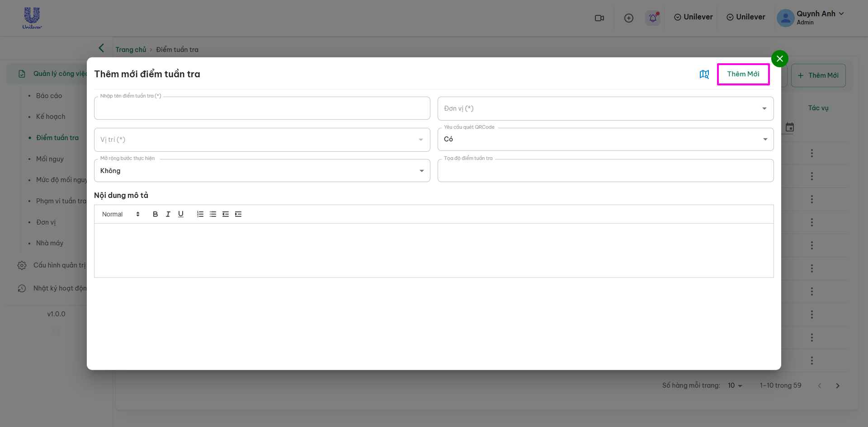
Task: Change Yêu cầu quét QRCode selection
Action: 605,139
